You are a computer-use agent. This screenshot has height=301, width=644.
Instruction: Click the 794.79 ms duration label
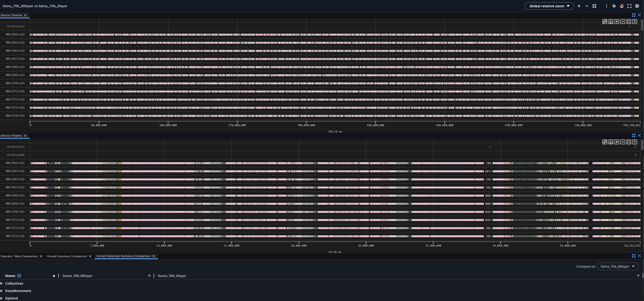tap(335, 132)
